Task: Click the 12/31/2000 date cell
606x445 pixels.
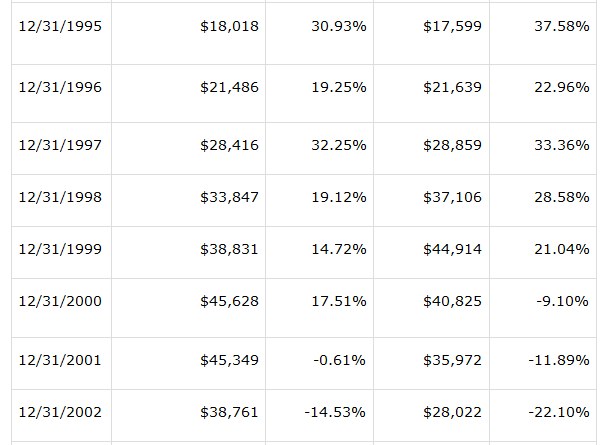Action: (60, 301)
